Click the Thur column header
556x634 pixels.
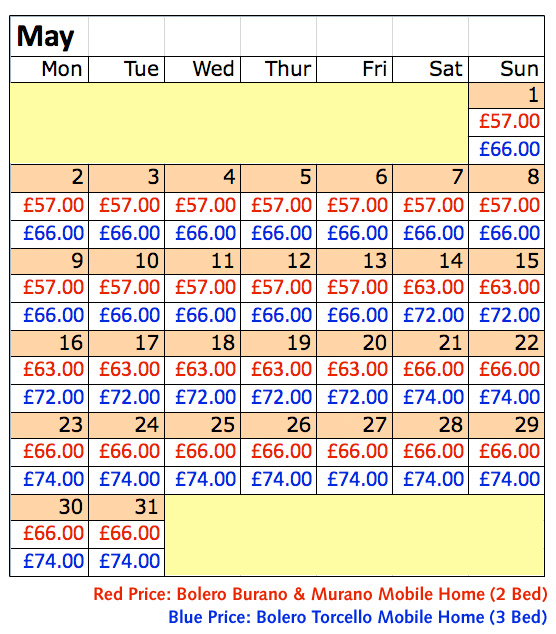279,69
